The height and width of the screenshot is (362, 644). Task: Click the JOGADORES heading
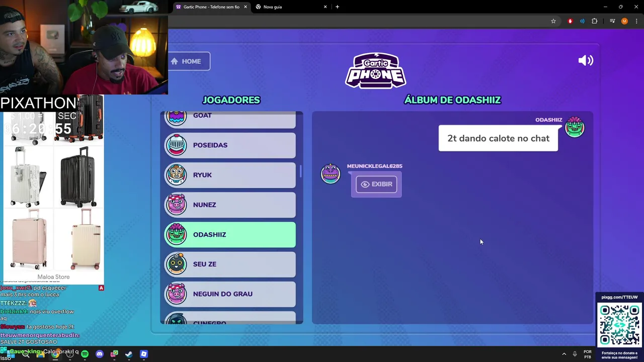tap(231, 100)
